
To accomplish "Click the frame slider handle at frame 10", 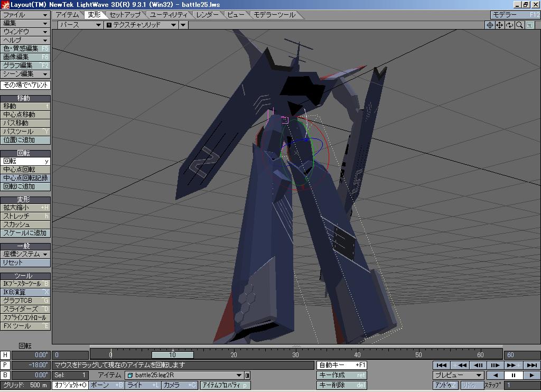I will pyautogui.click(x=173, y=354).
